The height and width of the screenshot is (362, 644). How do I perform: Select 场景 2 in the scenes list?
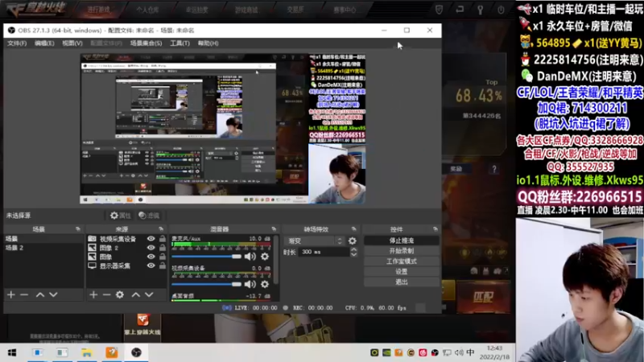43,248
